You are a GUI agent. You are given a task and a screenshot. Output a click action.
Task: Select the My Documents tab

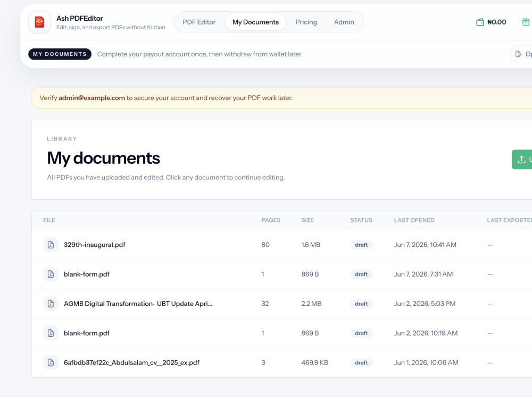click(255, 22)
